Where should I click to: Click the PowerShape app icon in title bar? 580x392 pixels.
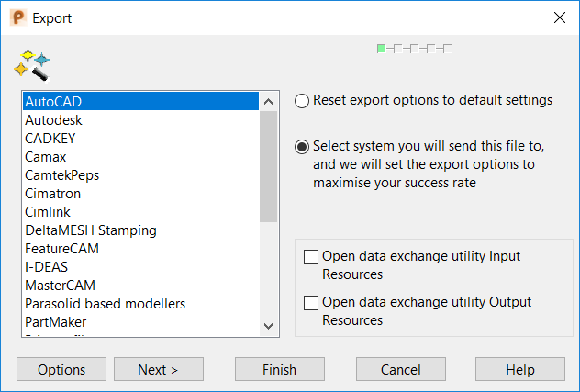17,17
